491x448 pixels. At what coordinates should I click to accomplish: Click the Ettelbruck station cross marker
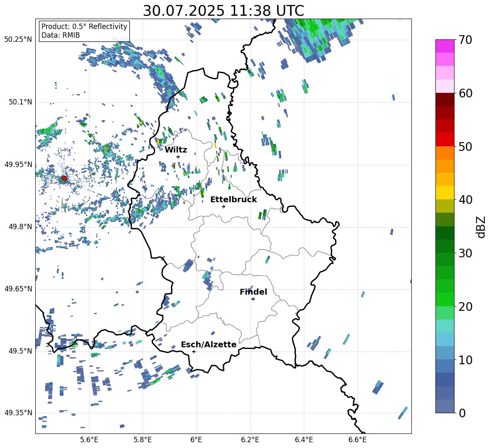point(224,206)
